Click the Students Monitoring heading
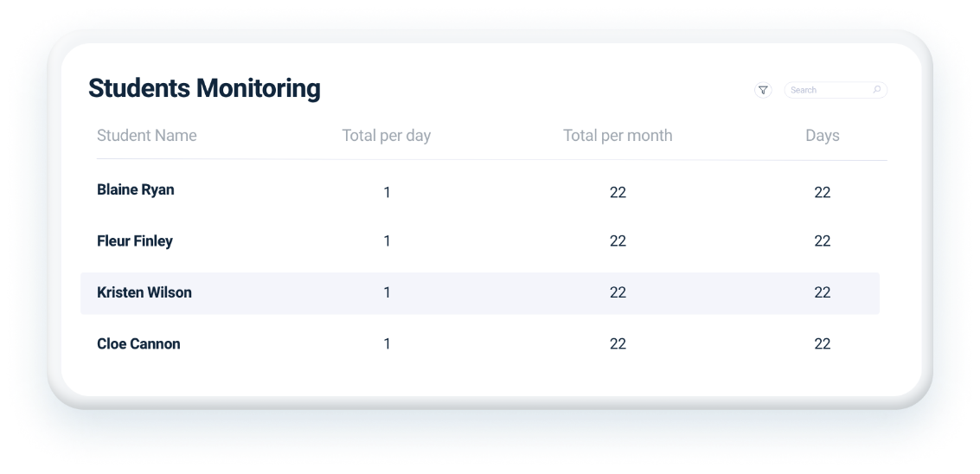Screen dimensions: 980x474 click(x=204, y=88)
